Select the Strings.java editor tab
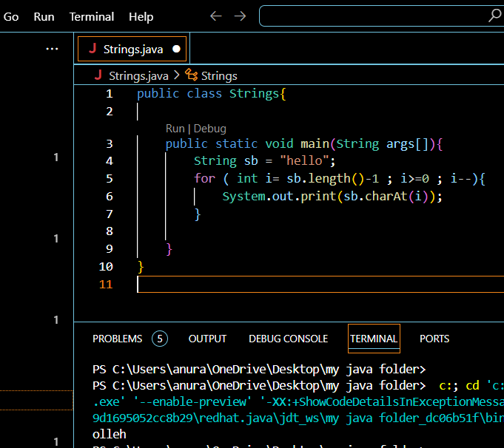Viewport: 504px width, 448px height. [x=132, y=49]
